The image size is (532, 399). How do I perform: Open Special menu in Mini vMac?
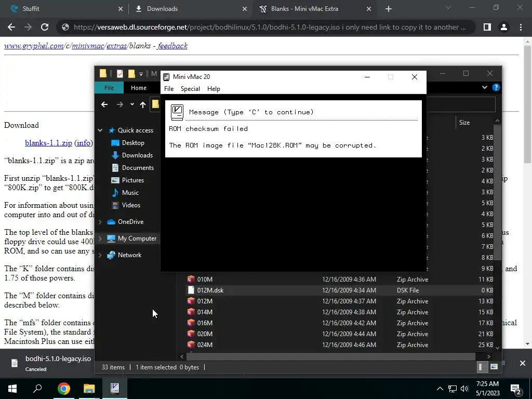pos(190,88)
